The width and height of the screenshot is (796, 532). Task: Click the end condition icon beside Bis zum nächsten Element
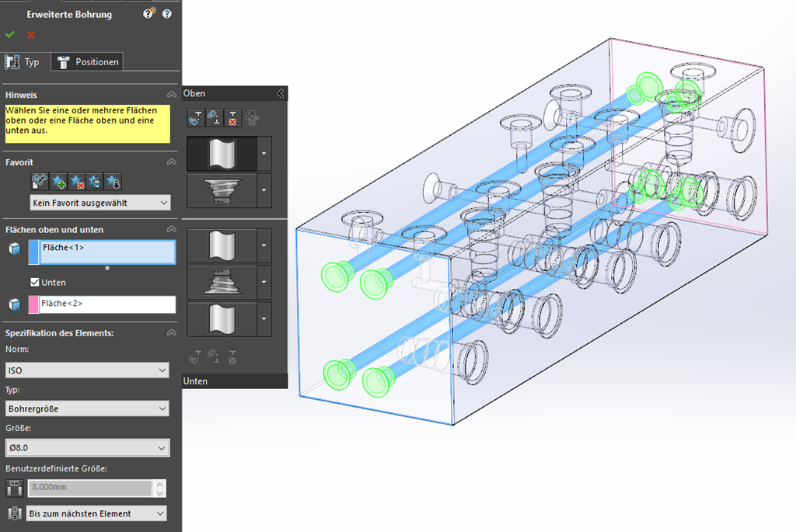pyautogui.click(x=15, y=513)
